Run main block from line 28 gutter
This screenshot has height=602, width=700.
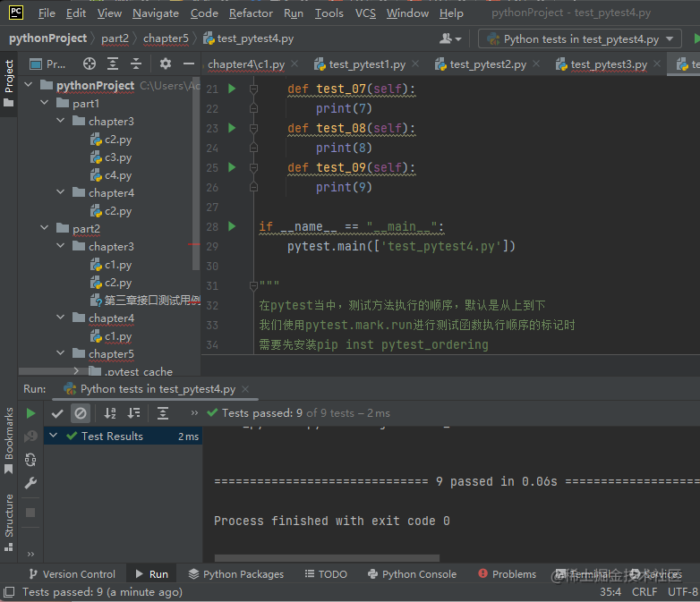(232, 226)
